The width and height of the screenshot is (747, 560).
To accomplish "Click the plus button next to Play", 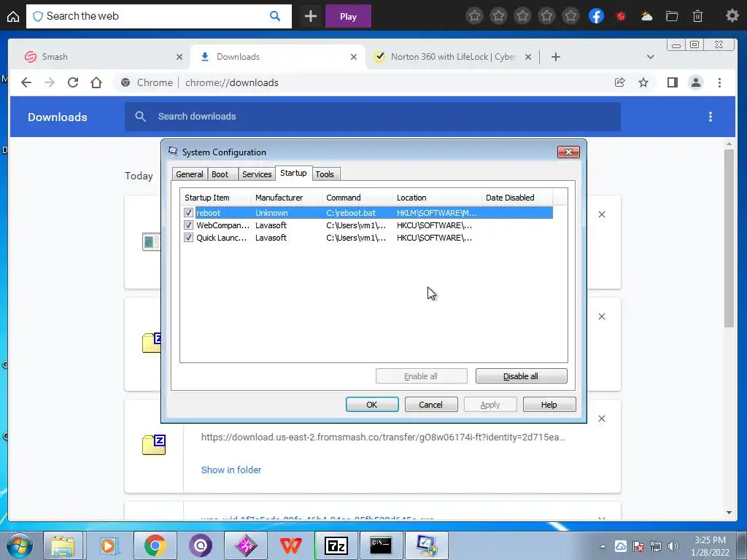I will click(311, 17).
